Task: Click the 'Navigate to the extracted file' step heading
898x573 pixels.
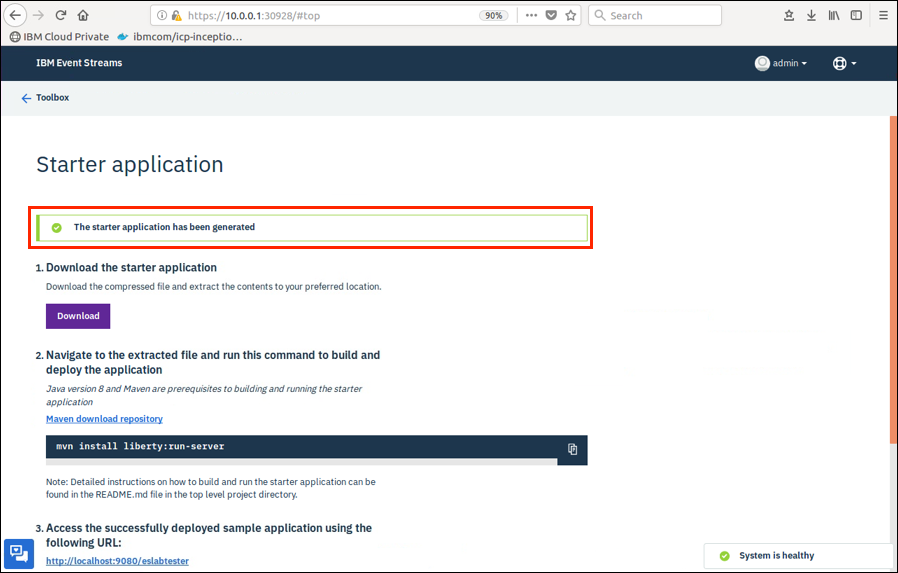Action: click(213, 362)
